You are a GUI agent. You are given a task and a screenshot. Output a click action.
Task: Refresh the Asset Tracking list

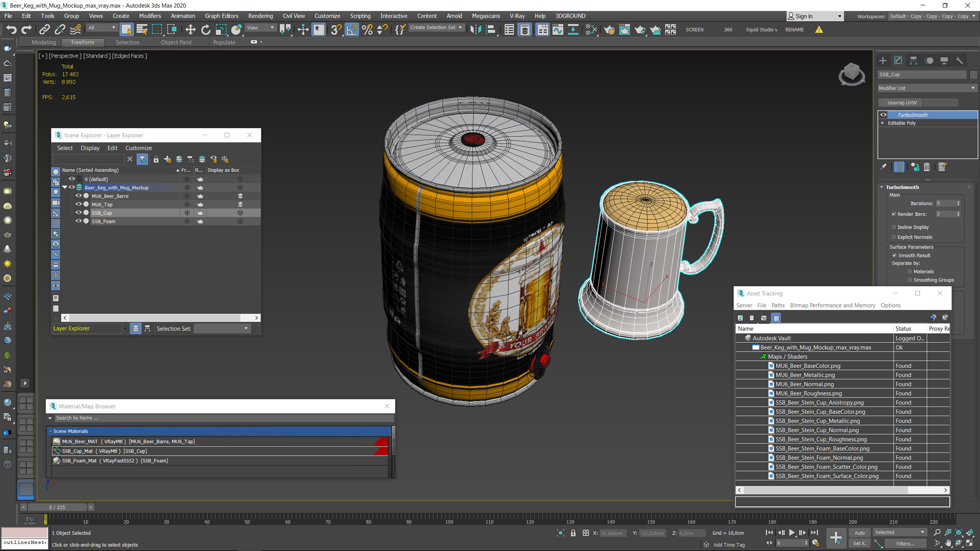740,318
